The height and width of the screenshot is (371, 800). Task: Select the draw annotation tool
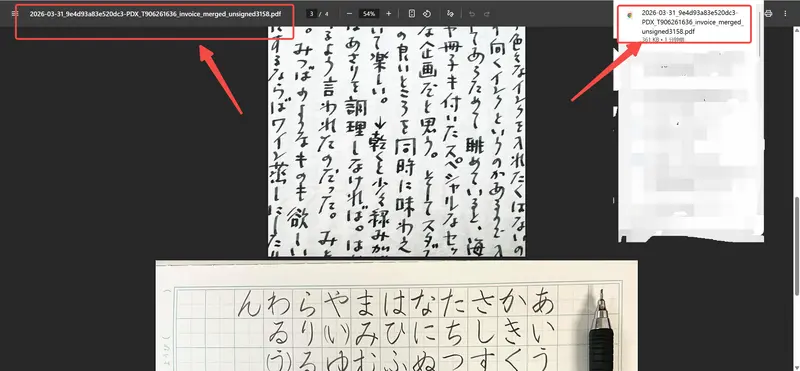[x=450, y=14]
